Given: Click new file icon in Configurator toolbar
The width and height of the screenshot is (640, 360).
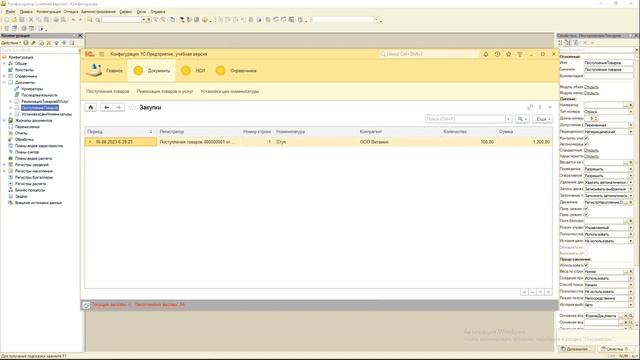Looking at the screenshot, I should 6,20.
